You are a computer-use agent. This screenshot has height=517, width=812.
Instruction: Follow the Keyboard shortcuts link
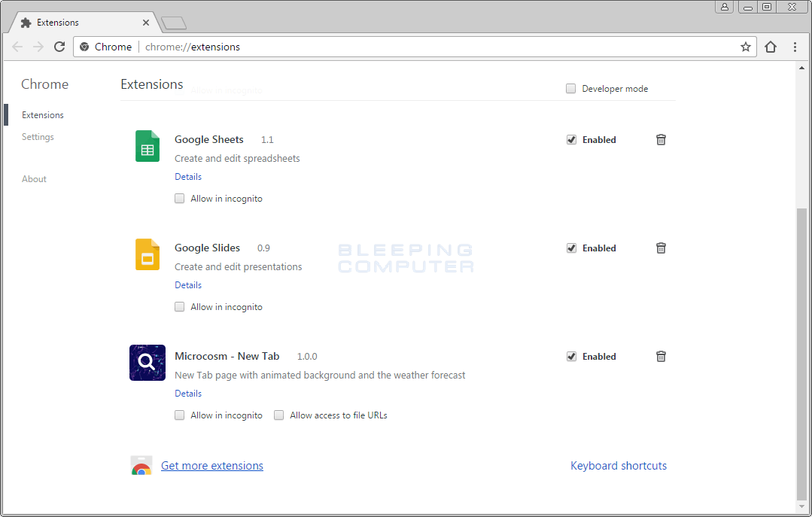point(619,465)
